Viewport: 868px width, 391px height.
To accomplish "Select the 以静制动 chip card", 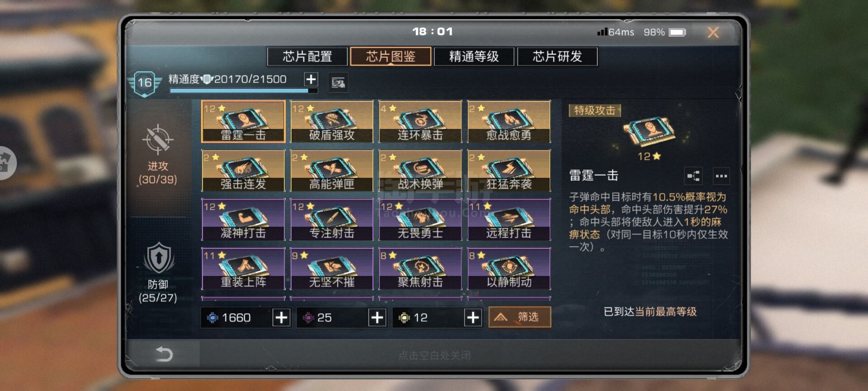I will [x=509, y=268].
